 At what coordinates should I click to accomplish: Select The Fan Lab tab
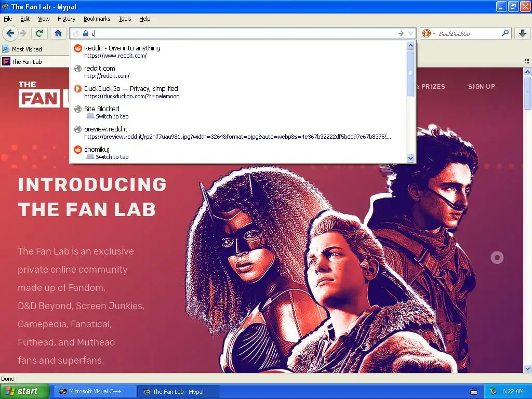pos(35,62)
